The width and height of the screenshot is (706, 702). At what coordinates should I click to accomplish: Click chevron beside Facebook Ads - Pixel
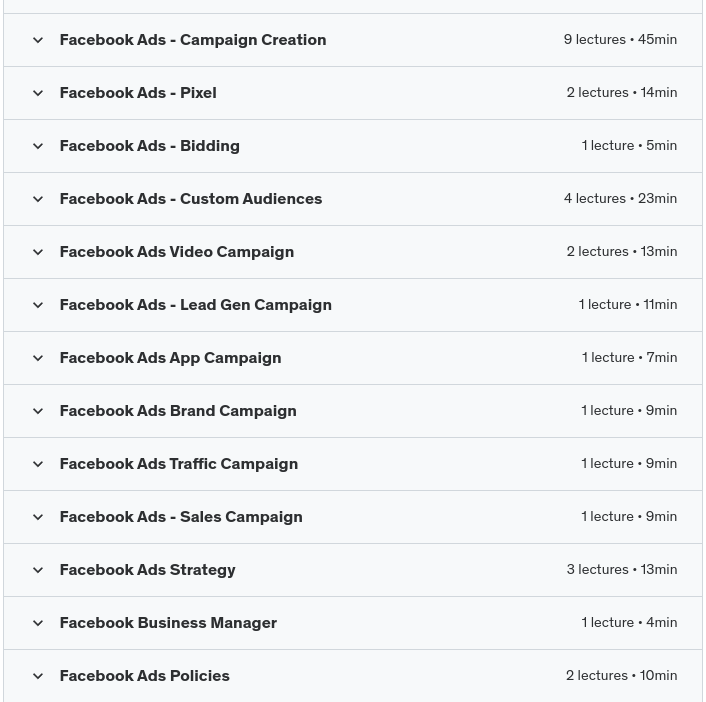coord(38,93)
